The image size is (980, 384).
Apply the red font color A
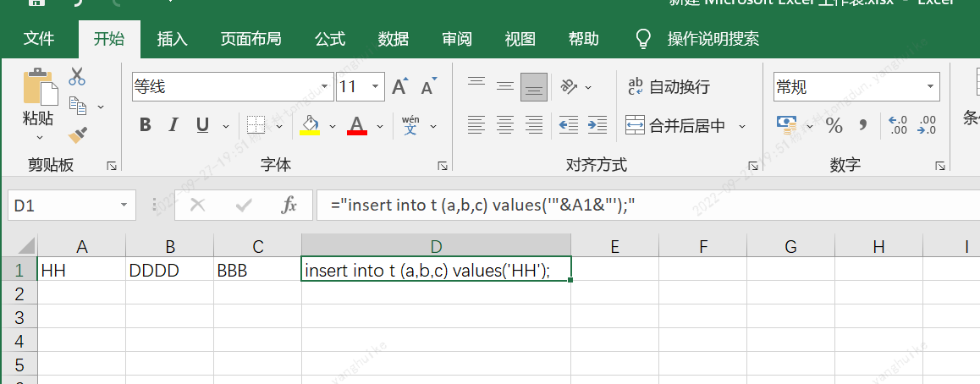click(357, 125)
